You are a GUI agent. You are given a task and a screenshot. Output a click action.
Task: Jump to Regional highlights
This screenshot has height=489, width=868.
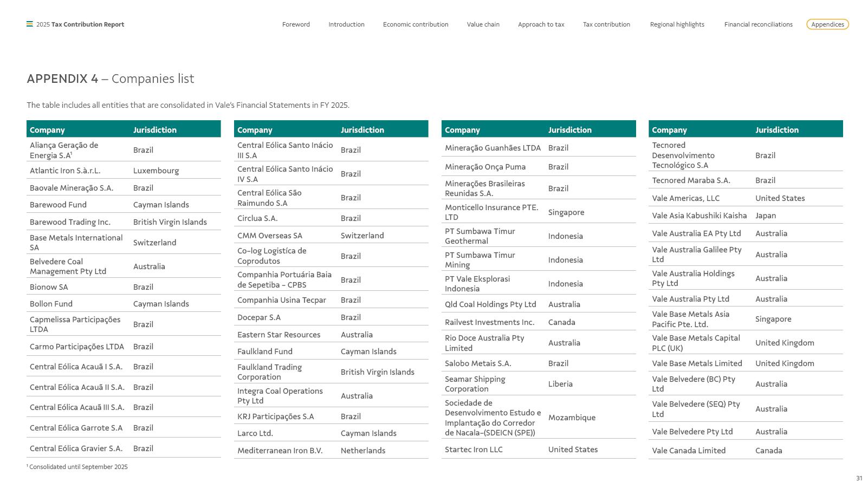point(677,24)
